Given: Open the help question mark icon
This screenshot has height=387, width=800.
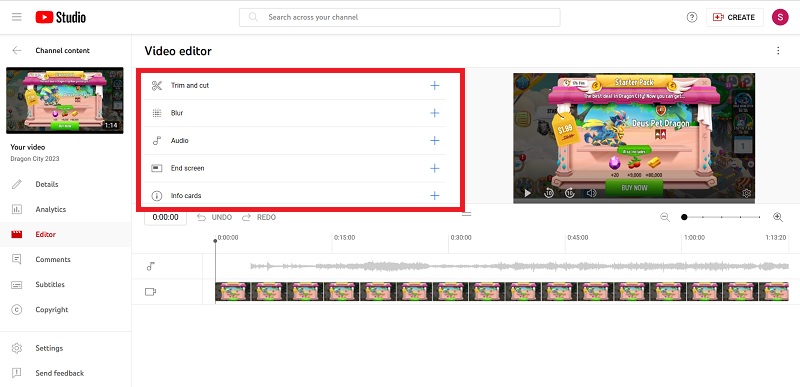Looking at the screenshot, I should [x=692, y=17].
